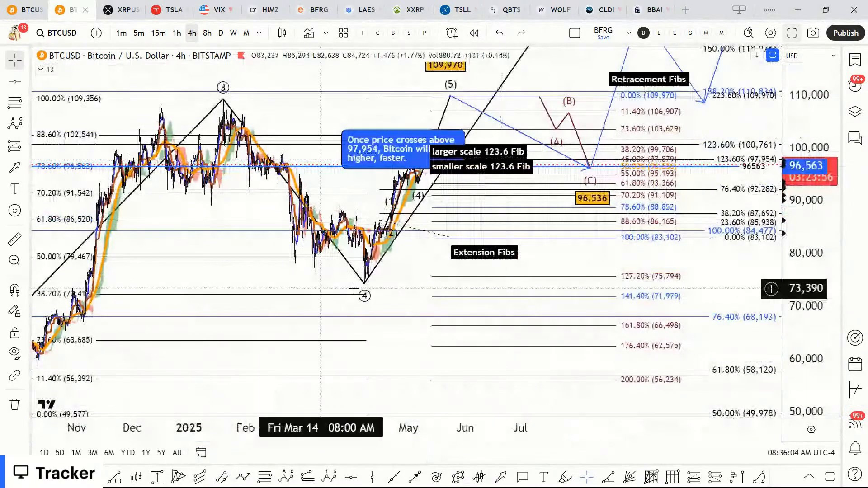Click the trash icon to remove drawings

[14, 404]
